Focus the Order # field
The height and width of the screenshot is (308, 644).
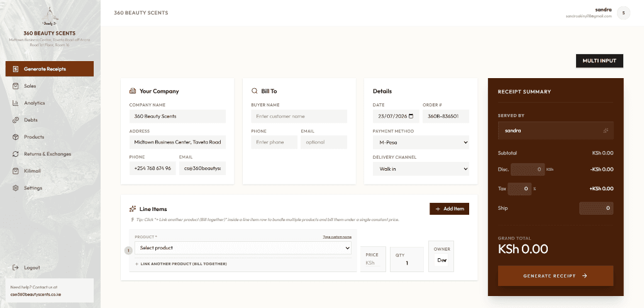(x=446, y=117)
